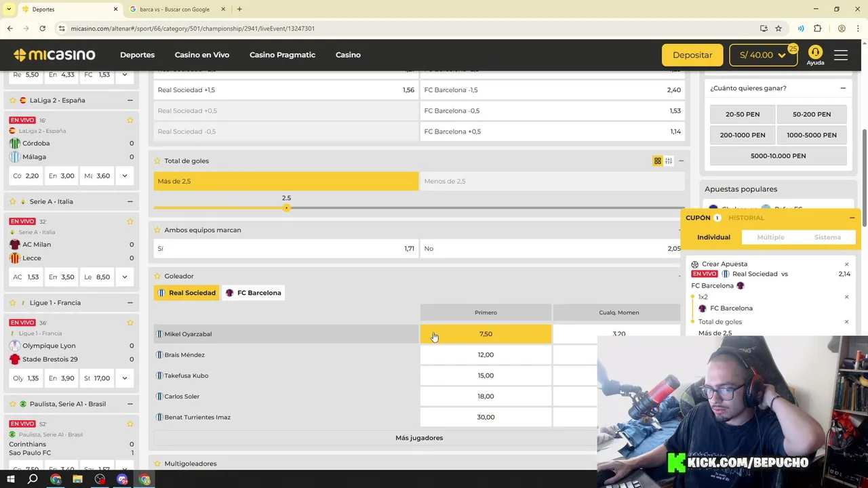
Task: Bet on Mikel Oyarzabal first scorer 7,50
Action: coord(486,334)
